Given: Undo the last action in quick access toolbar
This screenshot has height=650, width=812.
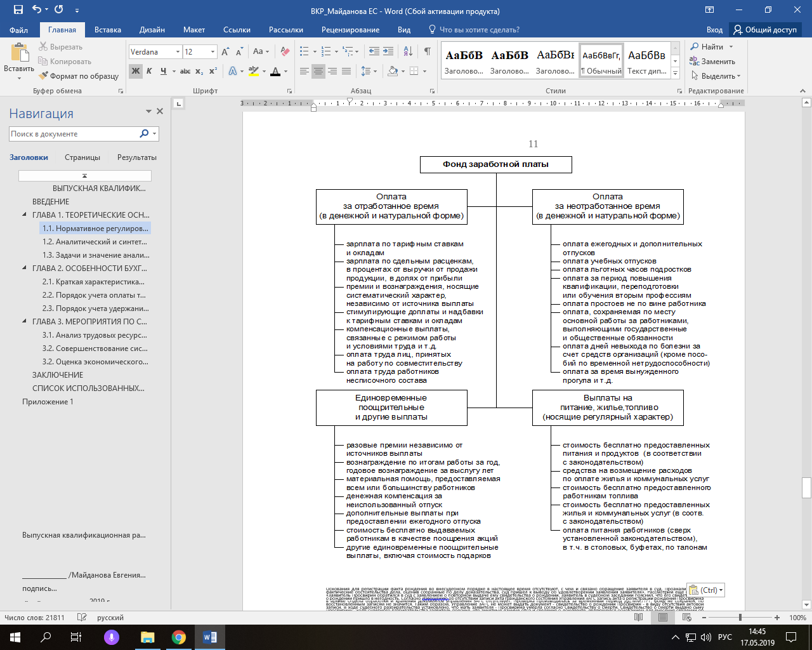Looking at the screenshot, I should tap(37, 10).
